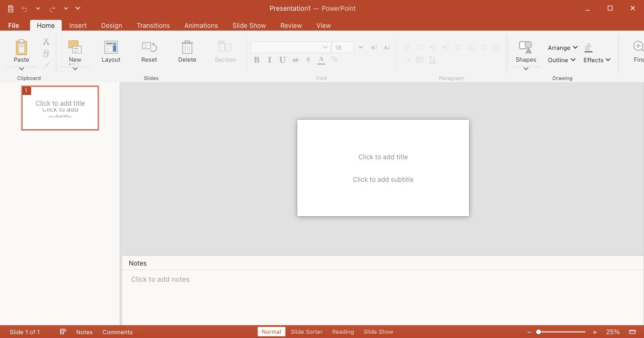Click the Copy icon in Clipboard group
644x338 pixels.
click(46, 54)
